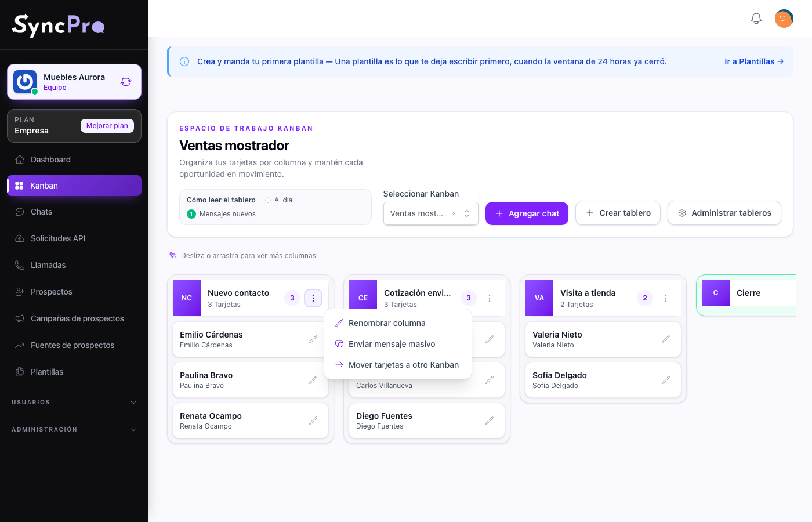Go to Dashboard in the sidebar
812x522 pixels.
74,159
